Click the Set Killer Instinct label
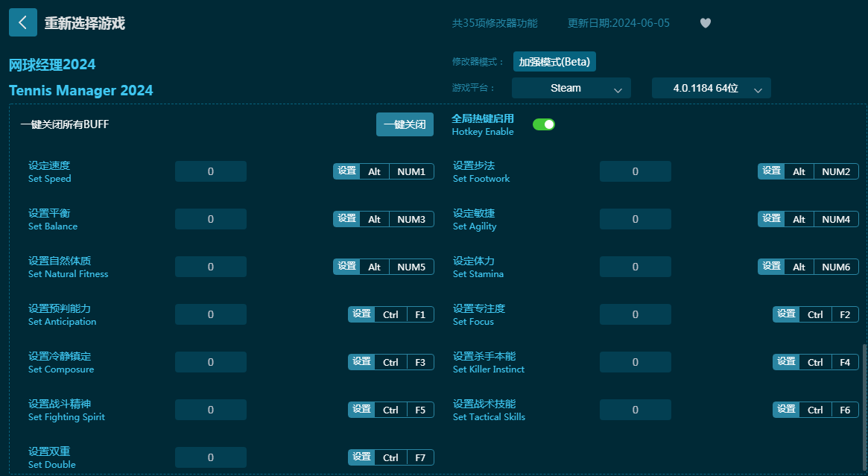The height and width of the screenshot is (476, 868). 489,369
